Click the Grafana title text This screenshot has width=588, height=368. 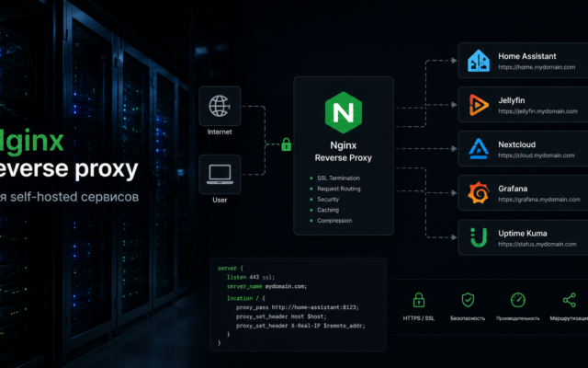[x=513, y=189]
